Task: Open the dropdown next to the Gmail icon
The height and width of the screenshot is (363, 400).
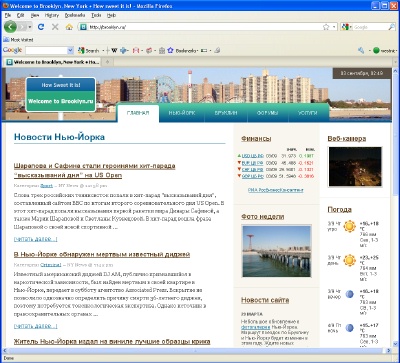Action: 142,51
